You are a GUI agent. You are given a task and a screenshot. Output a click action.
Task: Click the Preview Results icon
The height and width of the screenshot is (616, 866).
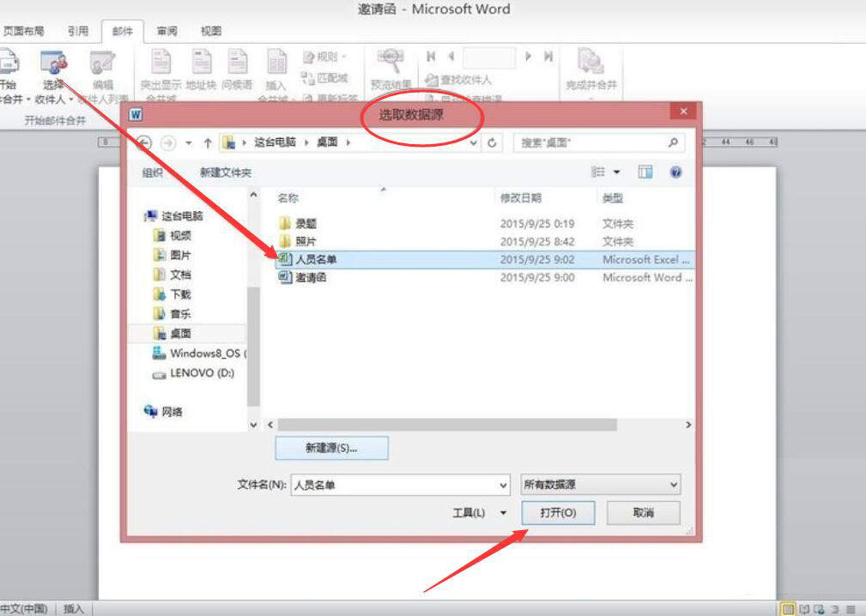391,62
